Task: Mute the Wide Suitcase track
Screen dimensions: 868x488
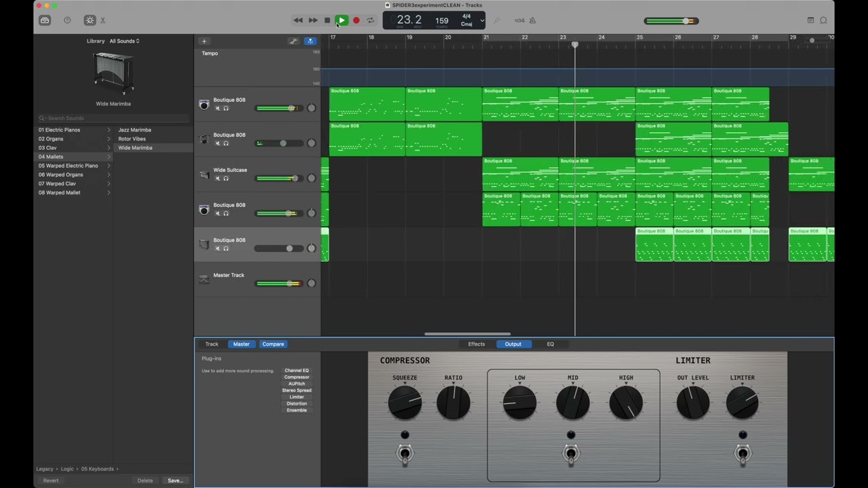Action: [x=218, y=178]
